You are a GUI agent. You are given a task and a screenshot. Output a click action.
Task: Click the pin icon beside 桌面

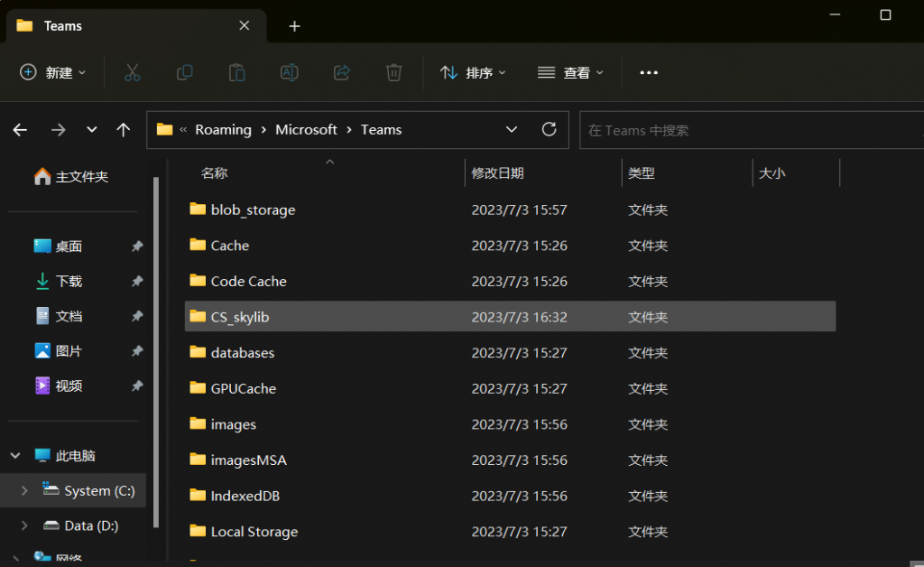137,246
